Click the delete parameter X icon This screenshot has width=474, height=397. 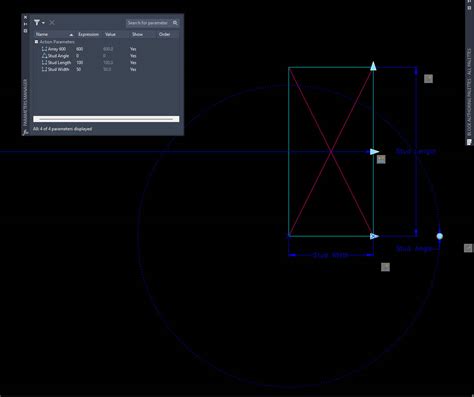coord(52,22)
